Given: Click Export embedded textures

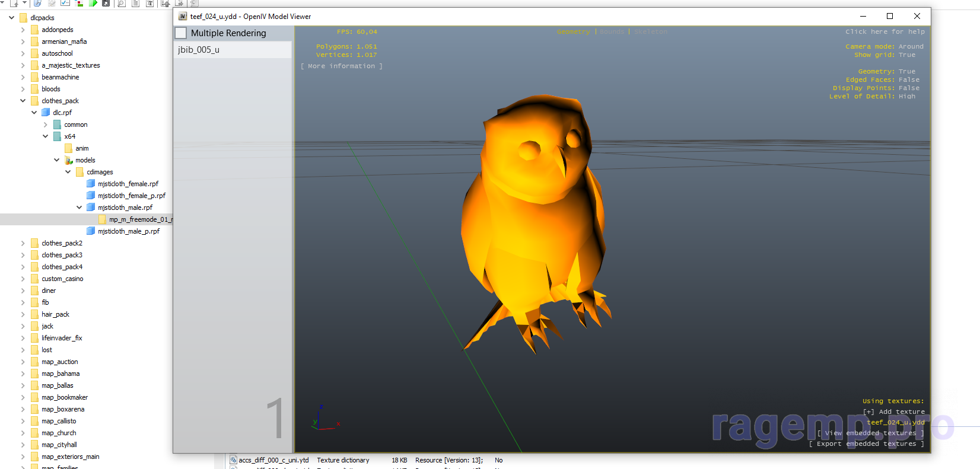Looking at the screenshot, I should [866, 444].
